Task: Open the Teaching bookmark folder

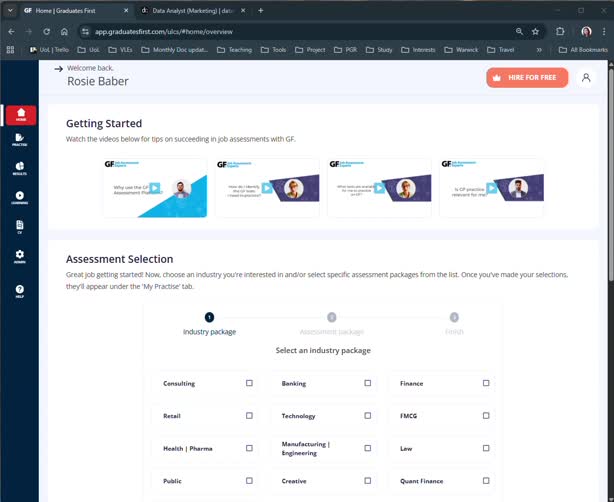Action: point(235,50)
